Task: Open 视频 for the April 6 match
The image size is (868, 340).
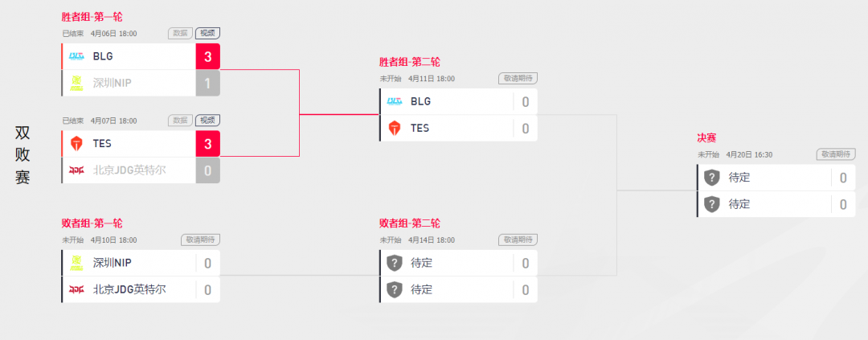Action: click(x=207, y=33)
